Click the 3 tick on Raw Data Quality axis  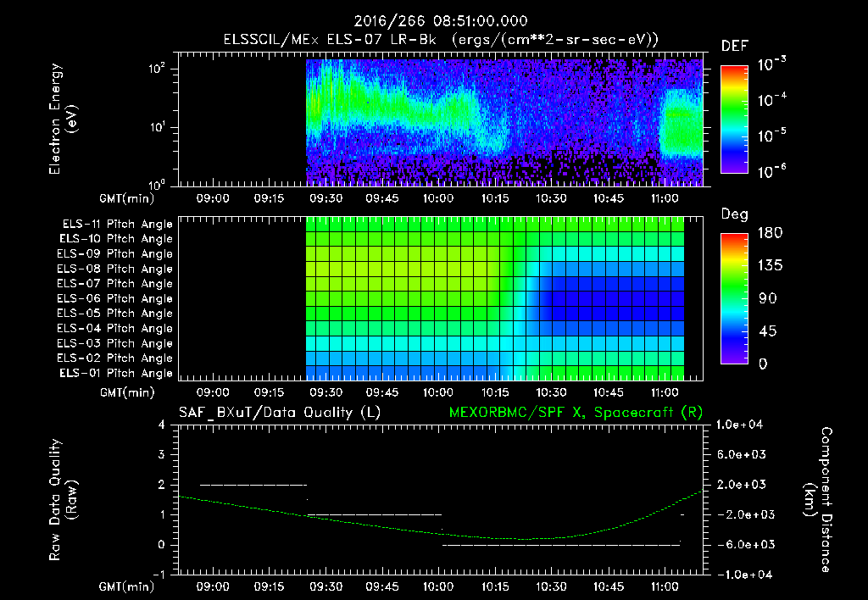pyautogui.click(x=162, y=454)
